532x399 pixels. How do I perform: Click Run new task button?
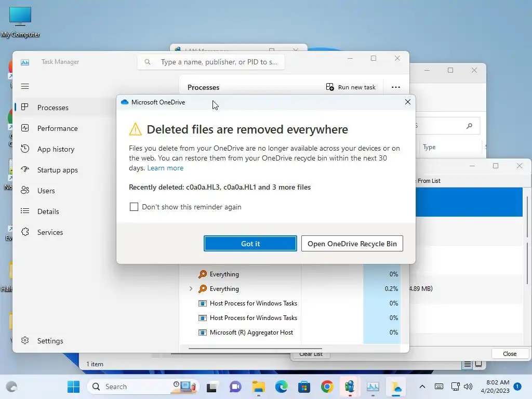[x=351, y=87]
